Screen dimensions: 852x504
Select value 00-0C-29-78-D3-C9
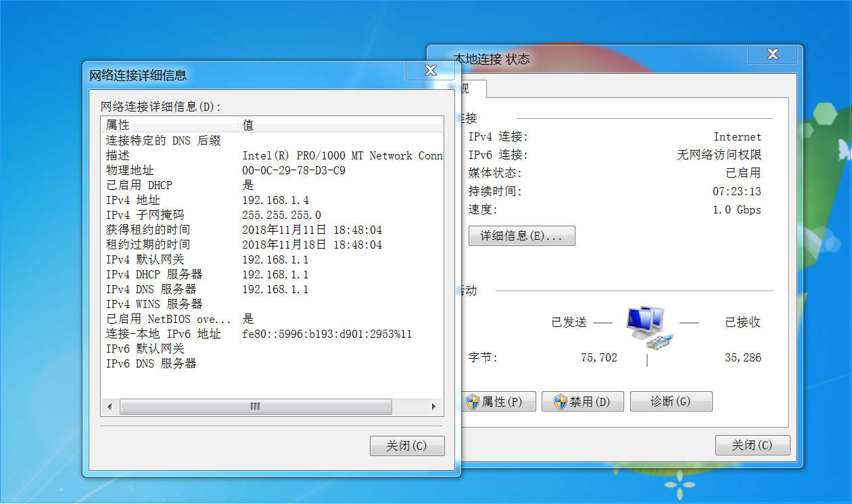[x=293, y=170]
